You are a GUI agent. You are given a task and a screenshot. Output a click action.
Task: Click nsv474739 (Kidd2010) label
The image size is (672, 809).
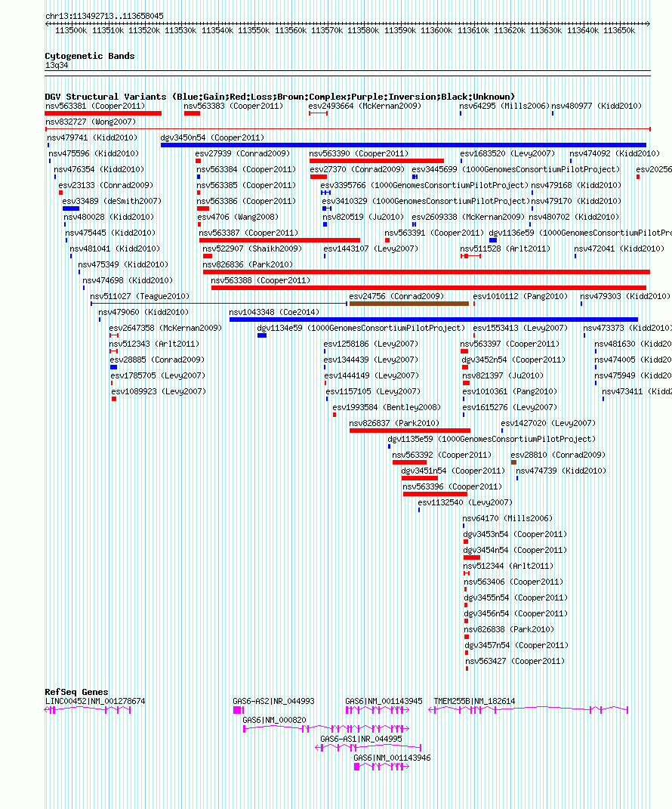[x=561, y=471]
